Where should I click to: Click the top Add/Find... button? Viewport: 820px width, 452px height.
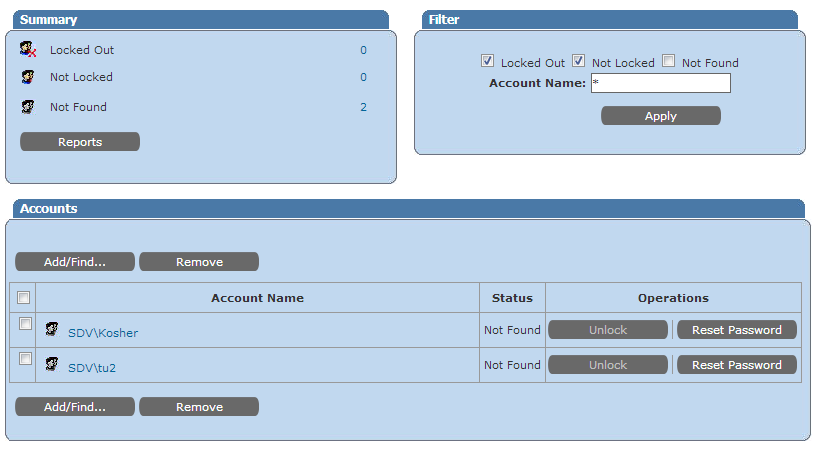pos(75,262)
